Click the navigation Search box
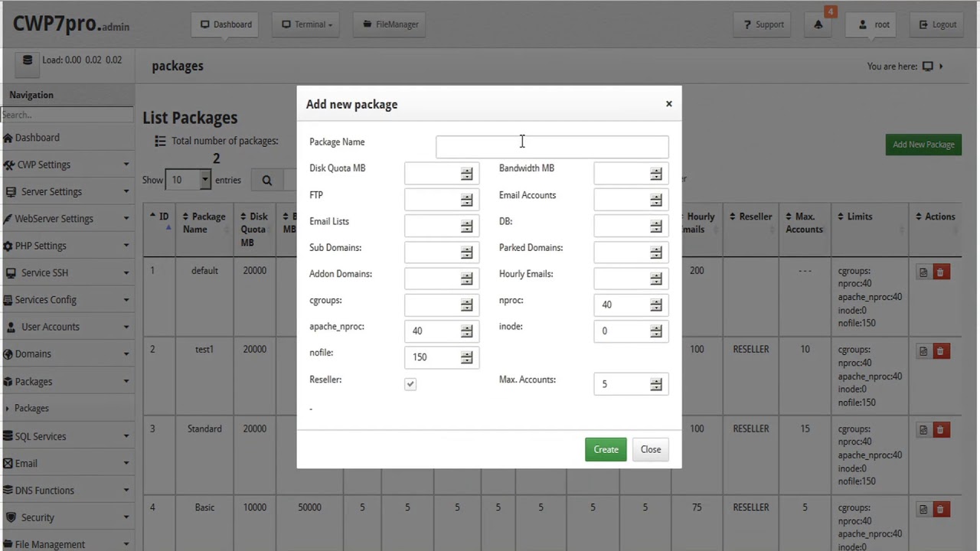The image size is (980, 551). [x=67, y=115]
